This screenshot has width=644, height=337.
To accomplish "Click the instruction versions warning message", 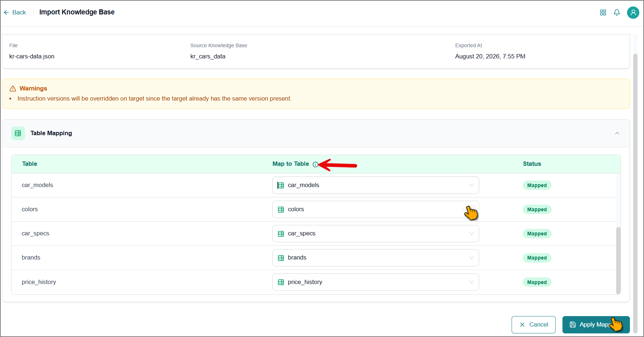I will [x=154, y=99].
